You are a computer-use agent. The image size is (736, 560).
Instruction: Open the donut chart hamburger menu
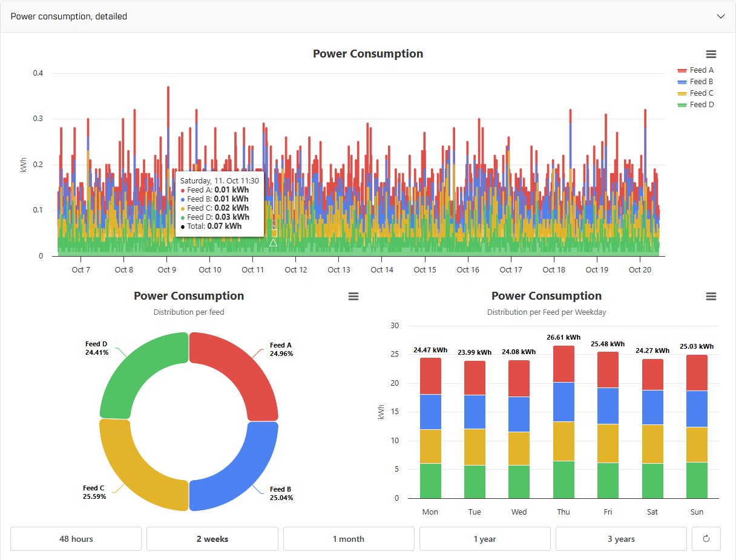353,297
